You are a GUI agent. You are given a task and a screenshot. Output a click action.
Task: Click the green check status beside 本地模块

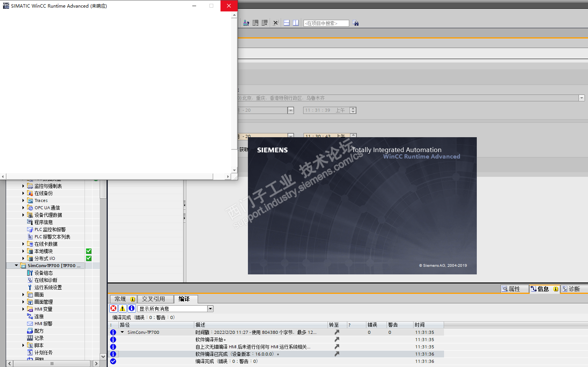click(89, 251)
